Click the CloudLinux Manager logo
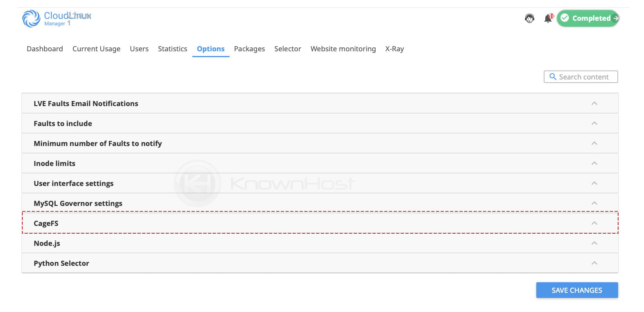Image resolution: width=644 pixels, height=312 pixels. point(56,18)
